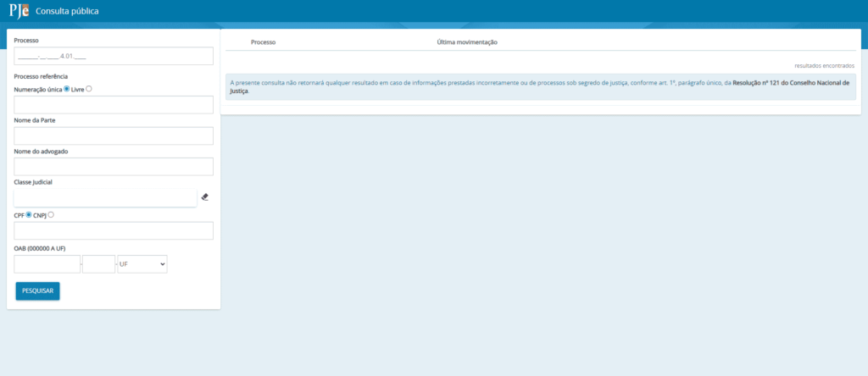Switch to the CNPJ radio option
Screen dimensions: 868x376
pyautogui.click(x=51, y=215)
